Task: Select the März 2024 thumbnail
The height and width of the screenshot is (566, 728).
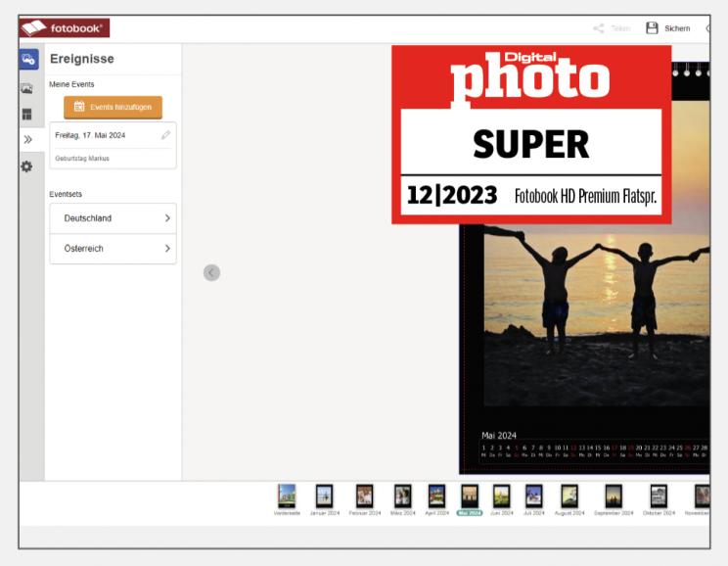Action: [x=402, y=496]
